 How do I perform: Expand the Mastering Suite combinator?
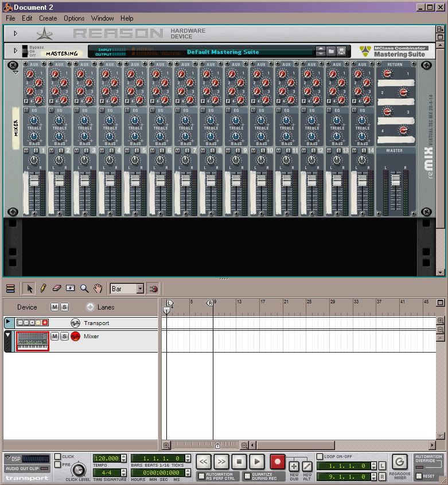pos(15,50)
